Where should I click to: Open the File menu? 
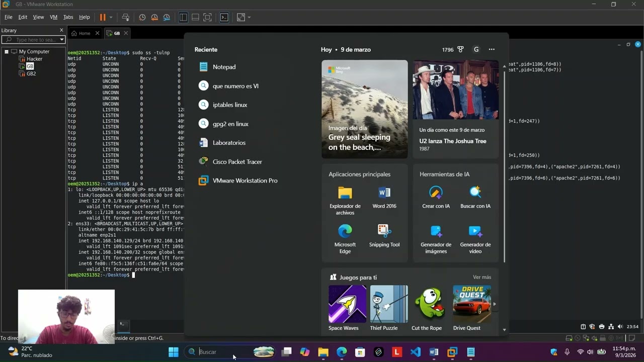tap(9, 17)
